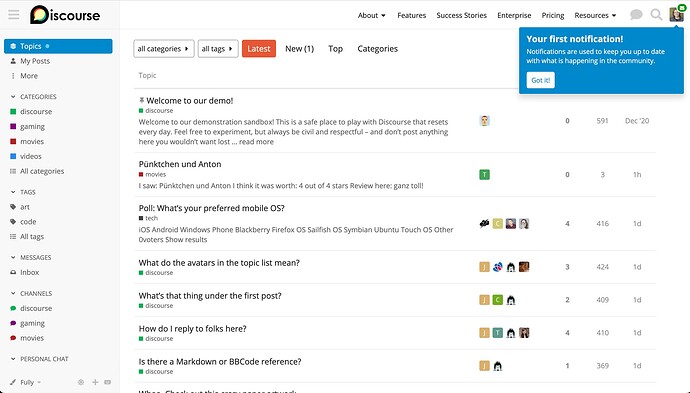The image size is (690, 393).
Task: Open the Welcome to our demo! topic
Action: click(190, 101)
